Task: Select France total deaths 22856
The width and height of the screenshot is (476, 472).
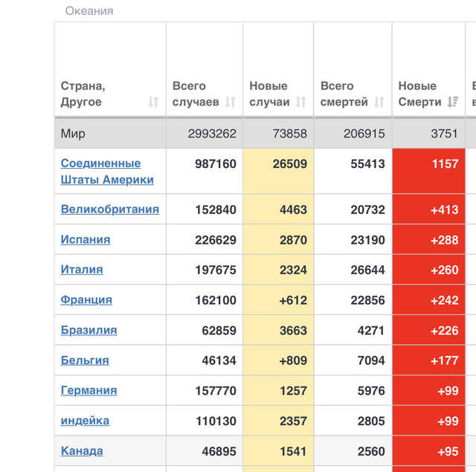Action: [x=367, y=300]
